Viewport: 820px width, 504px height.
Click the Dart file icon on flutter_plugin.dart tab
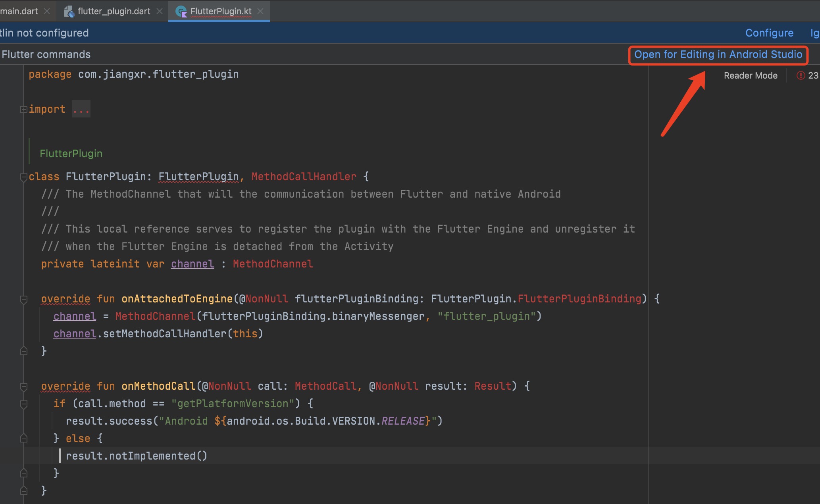(69, 12)
